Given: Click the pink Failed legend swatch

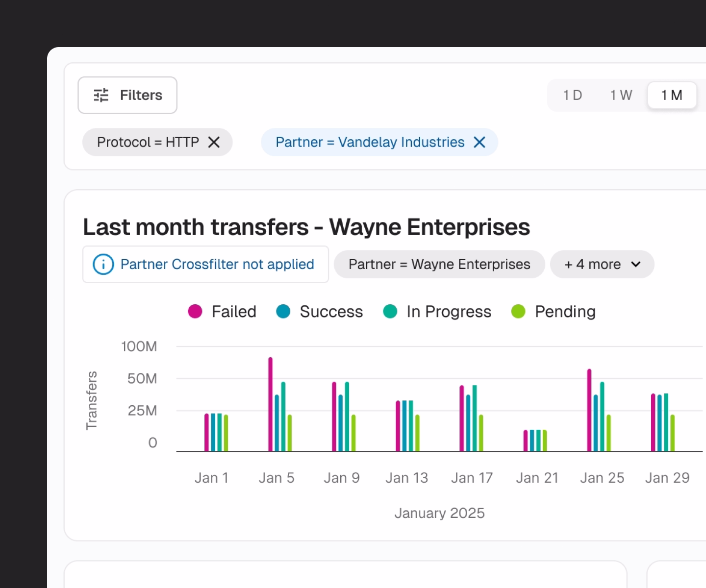Looking at the screenshot, I should 195,312.
